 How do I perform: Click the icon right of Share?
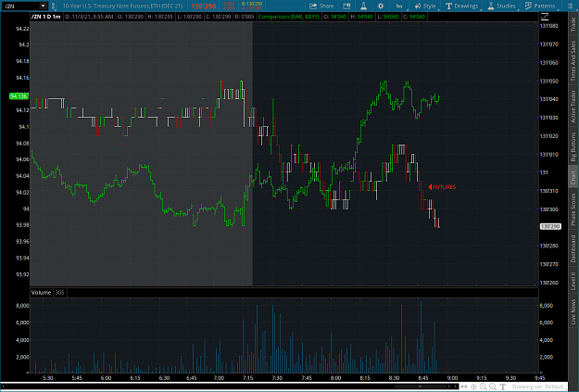[346, 6]
